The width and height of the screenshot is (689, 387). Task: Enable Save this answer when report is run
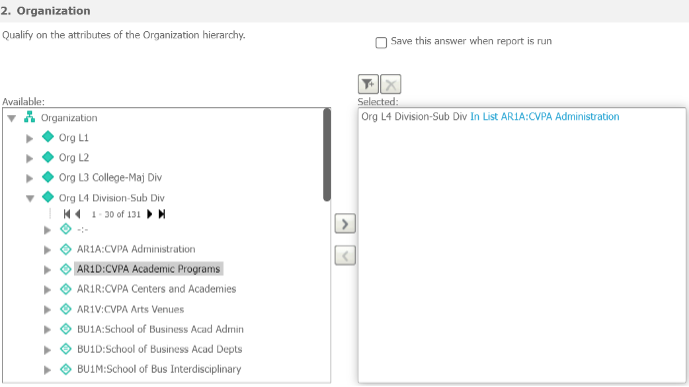click(381, 43)
